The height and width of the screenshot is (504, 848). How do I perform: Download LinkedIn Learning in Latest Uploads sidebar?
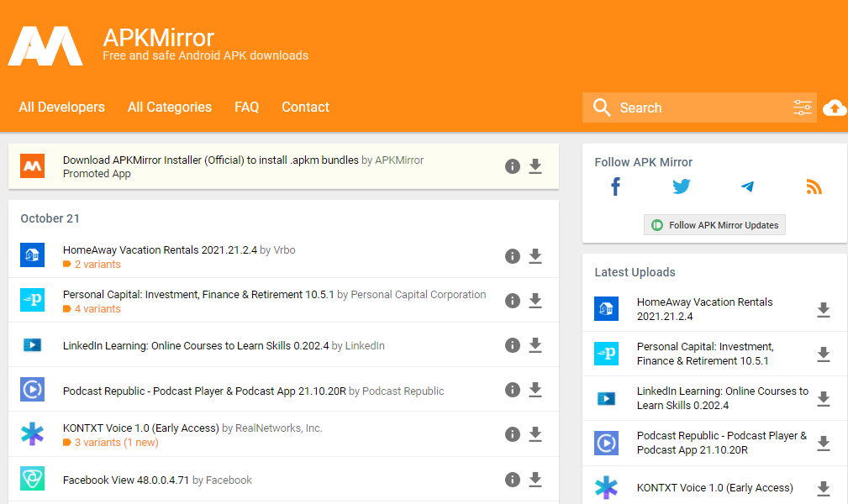pyautogui.click(x=823, y=398)
